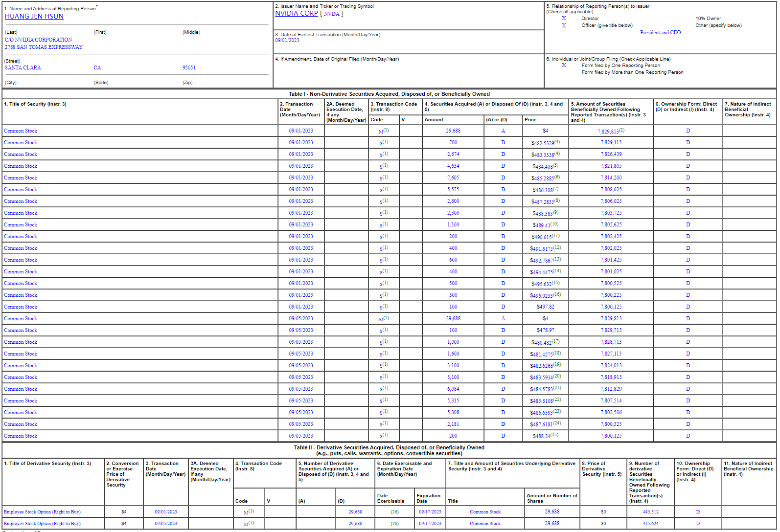Click footnote 10 next to price $489.41
Screen dimensions: 780x532
554,224
